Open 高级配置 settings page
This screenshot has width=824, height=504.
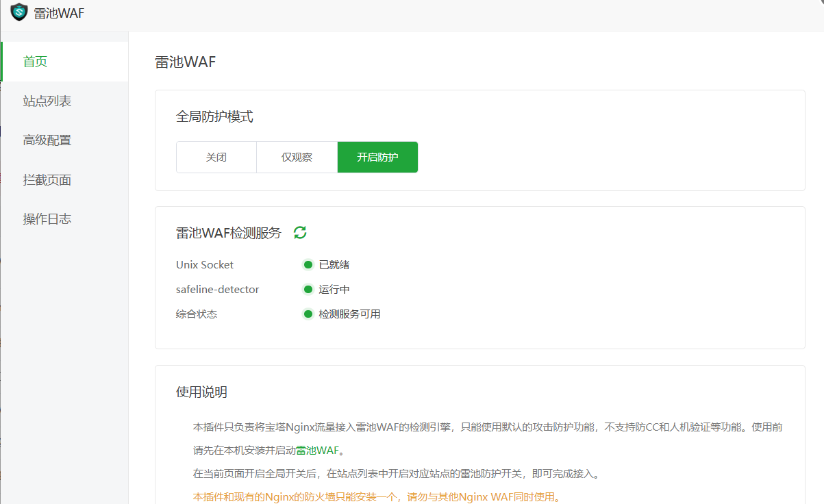click(64, 140)
